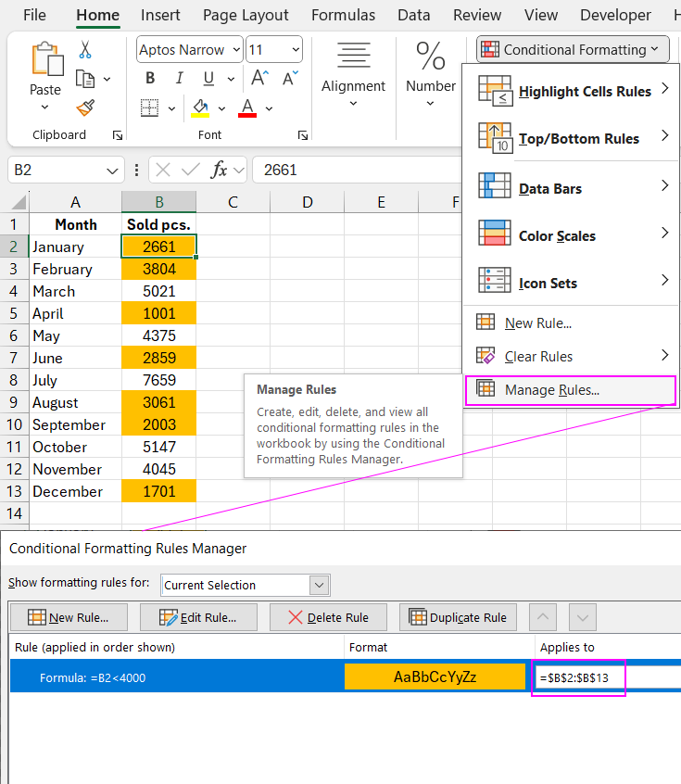
Task: Switch to the Insert ribbon tab
Action: 160,15
